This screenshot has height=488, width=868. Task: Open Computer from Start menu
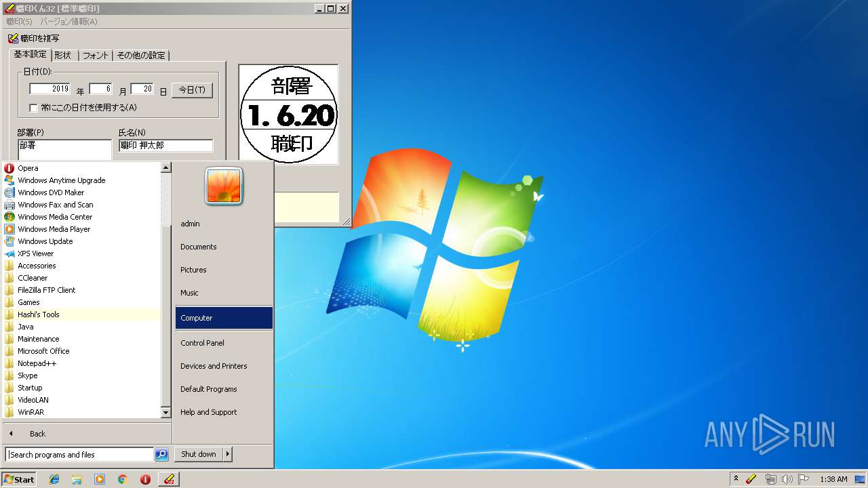point(224,318)
